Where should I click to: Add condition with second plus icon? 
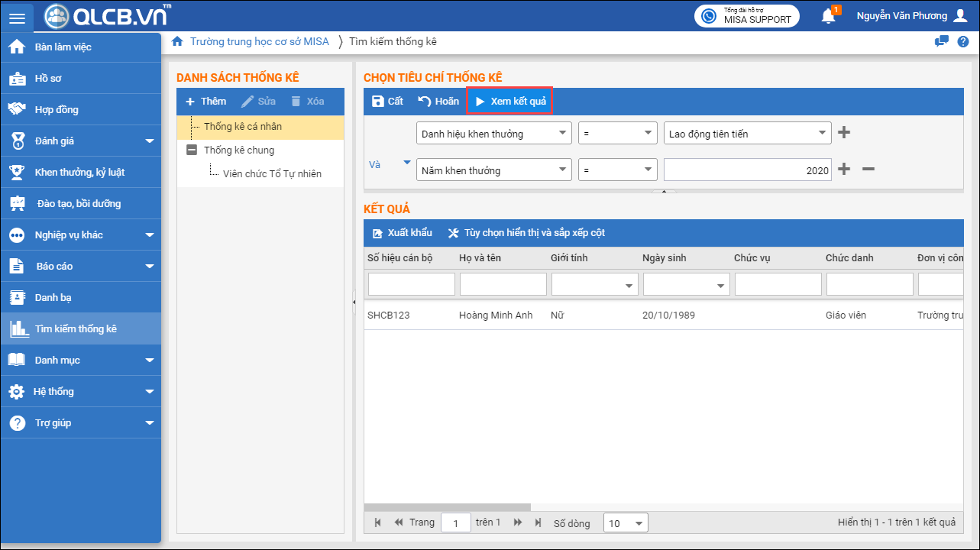pos(844,169)
